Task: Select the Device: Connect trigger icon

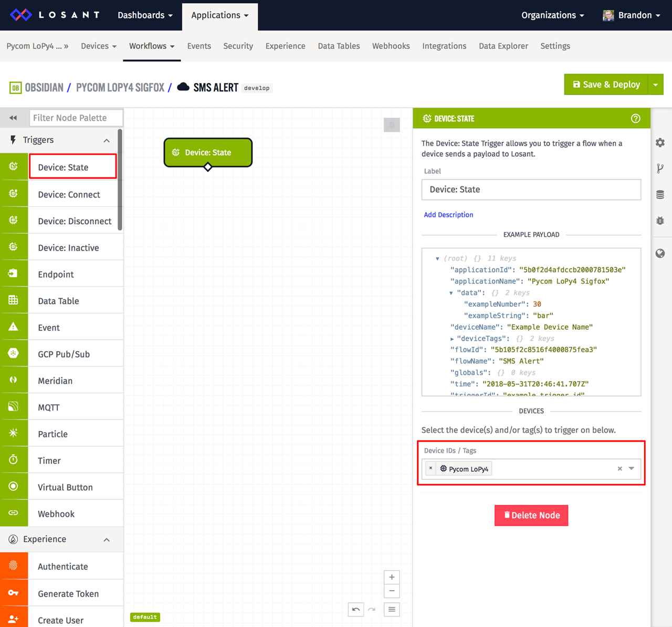Action: 14,193
